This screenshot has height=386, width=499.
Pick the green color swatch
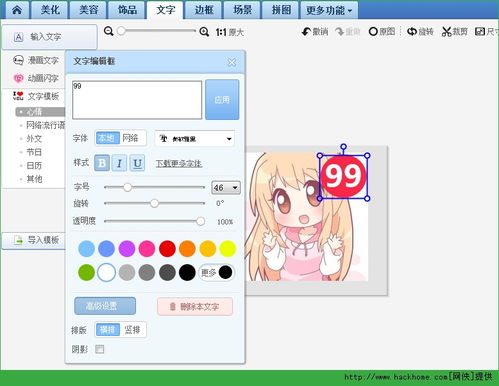(x=86, y=272)
